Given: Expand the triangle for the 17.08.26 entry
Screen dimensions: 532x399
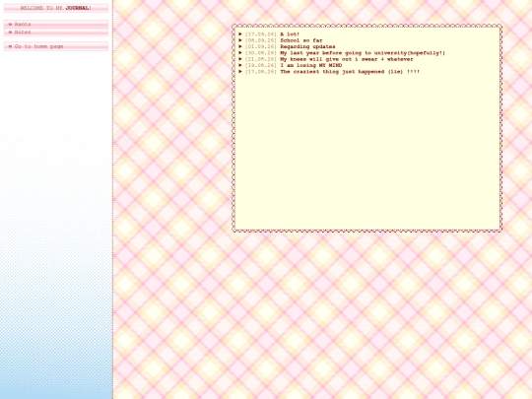Looking at the screenshot, I should coord(240,72).
